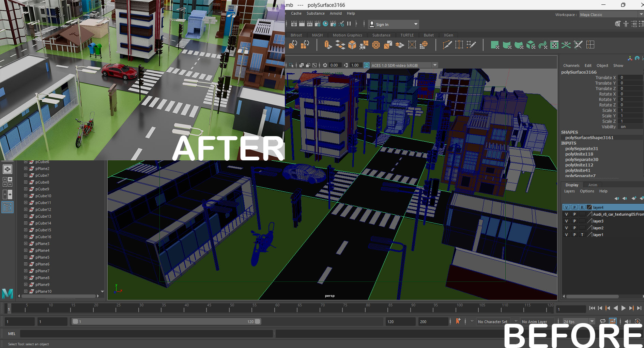This screenshot has width=644, height=348.
Task: Open Layers menu in layer editor
Action: click(x=569, y=191)
